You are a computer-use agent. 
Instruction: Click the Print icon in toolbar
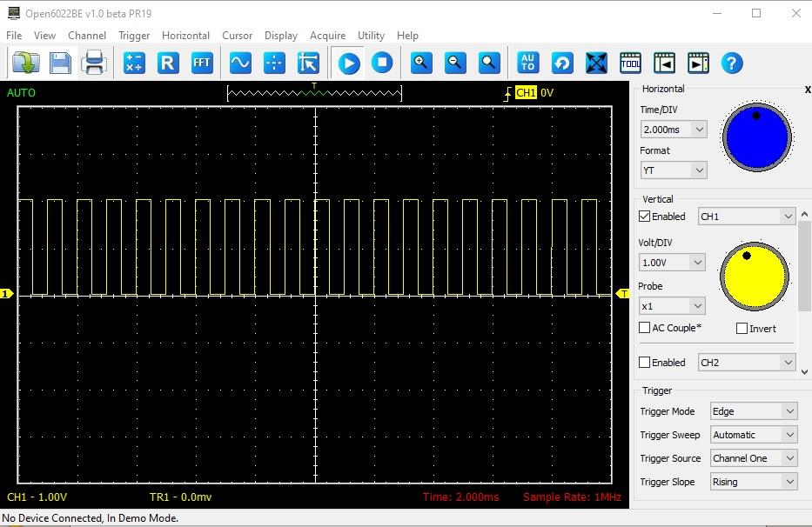click(x=94, y=63)
